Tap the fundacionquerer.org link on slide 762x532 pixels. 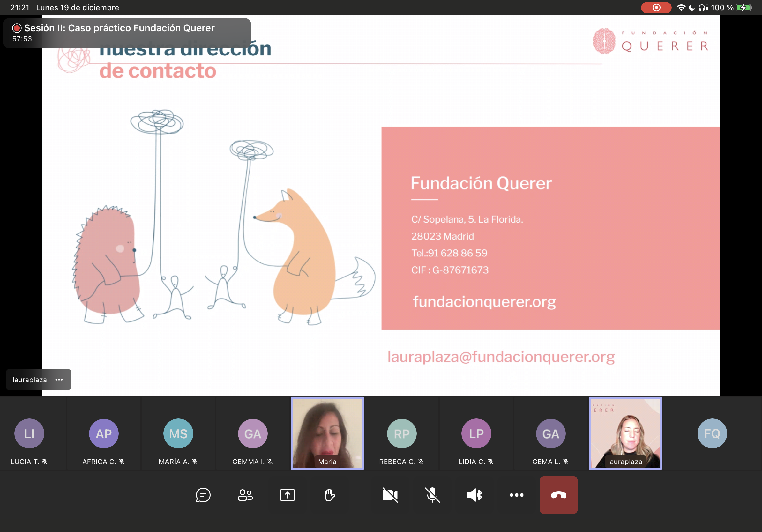(x=485, y=302)
